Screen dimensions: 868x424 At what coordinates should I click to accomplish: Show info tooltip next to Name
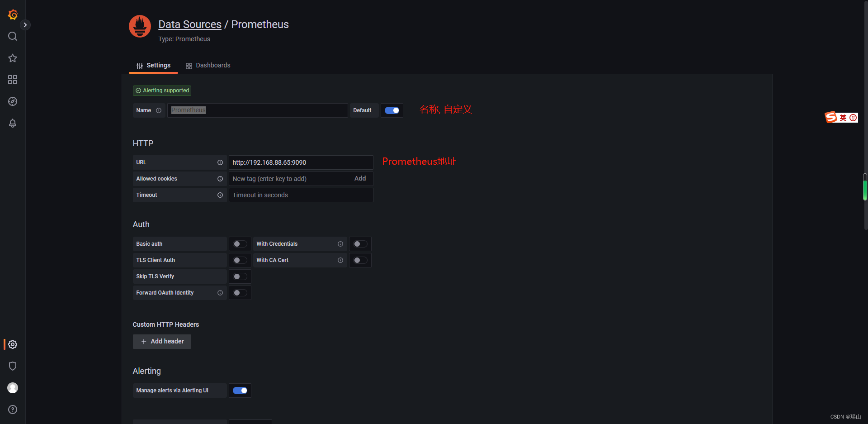tap(159, 110)
